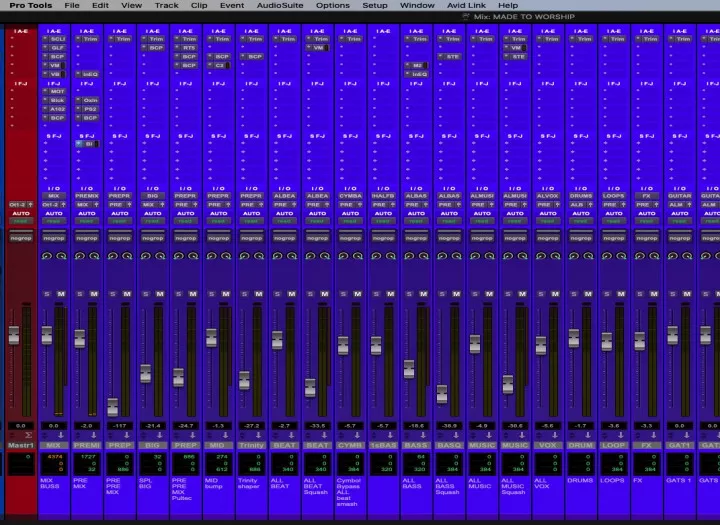Open the nogrop group selector on FX track
Image resolution: width=720 pixels, height=525 pixels.
(x=647, y=238)
